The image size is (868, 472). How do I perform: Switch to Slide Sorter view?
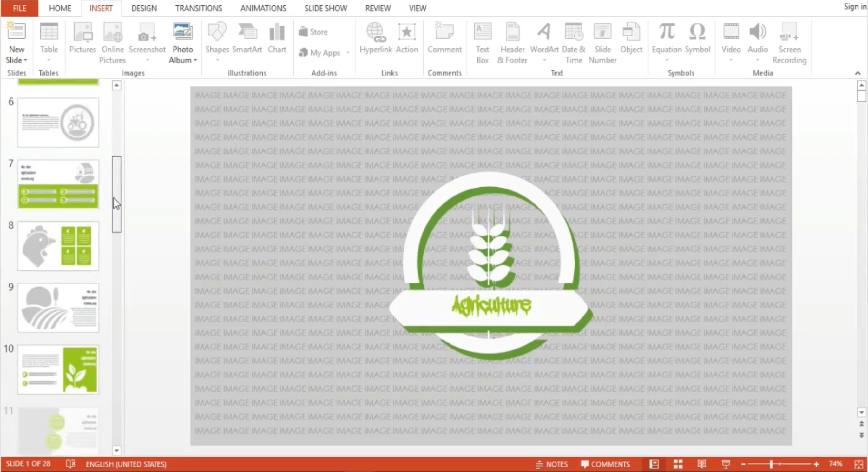[x=678, y=464]
